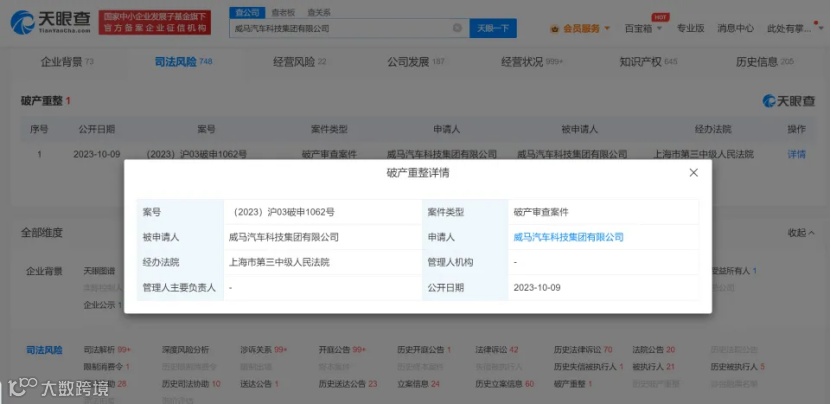Click the dialog 被申请人 company name
The image size is (831, 404).
coord(284,237)
